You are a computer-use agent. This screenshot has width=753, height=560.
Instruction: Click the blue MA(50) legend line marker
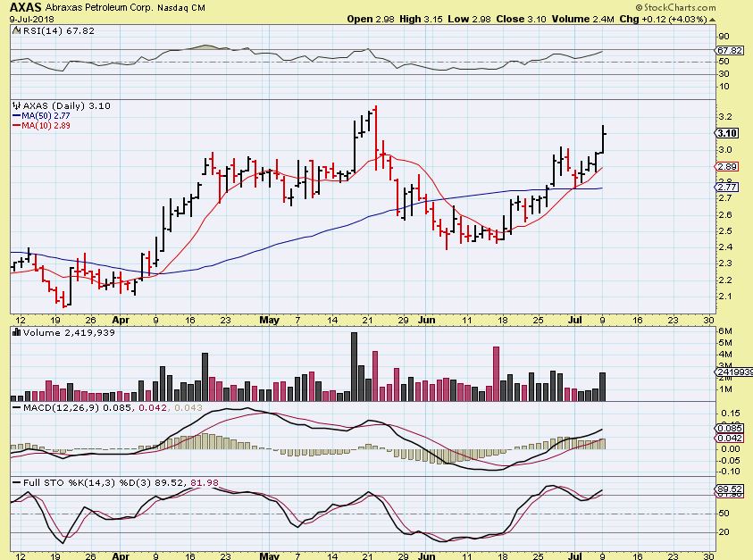pos(16,116)
